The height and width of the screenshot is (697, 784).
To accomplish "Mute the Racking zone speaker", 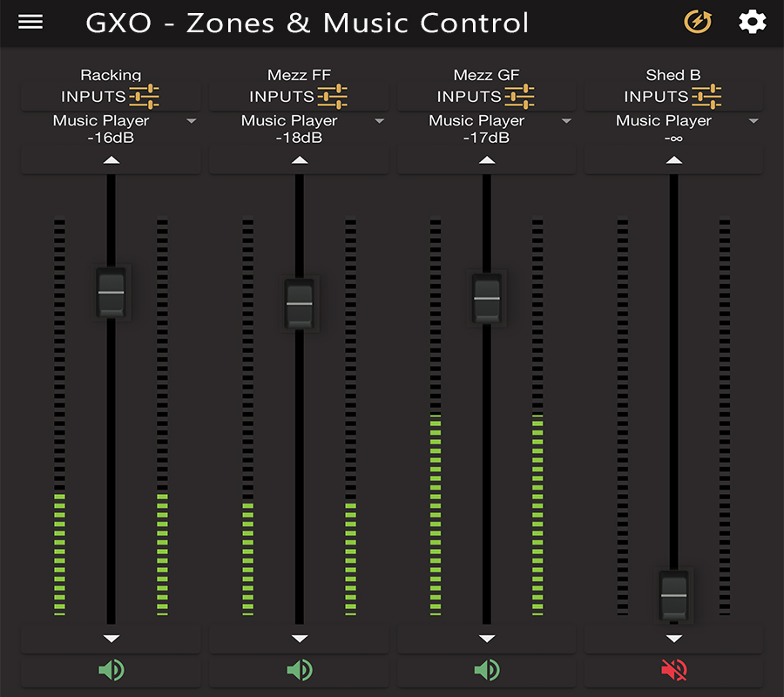I will point(112,670).
